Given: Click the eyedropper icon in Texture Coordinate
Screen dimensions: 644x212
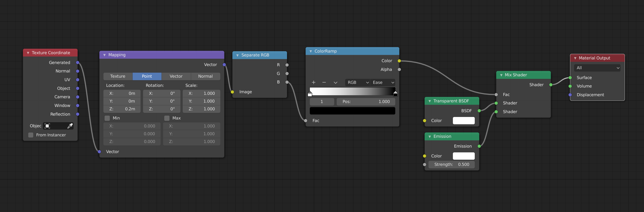Looking at the screenshot, I should (x=70, y=126).
